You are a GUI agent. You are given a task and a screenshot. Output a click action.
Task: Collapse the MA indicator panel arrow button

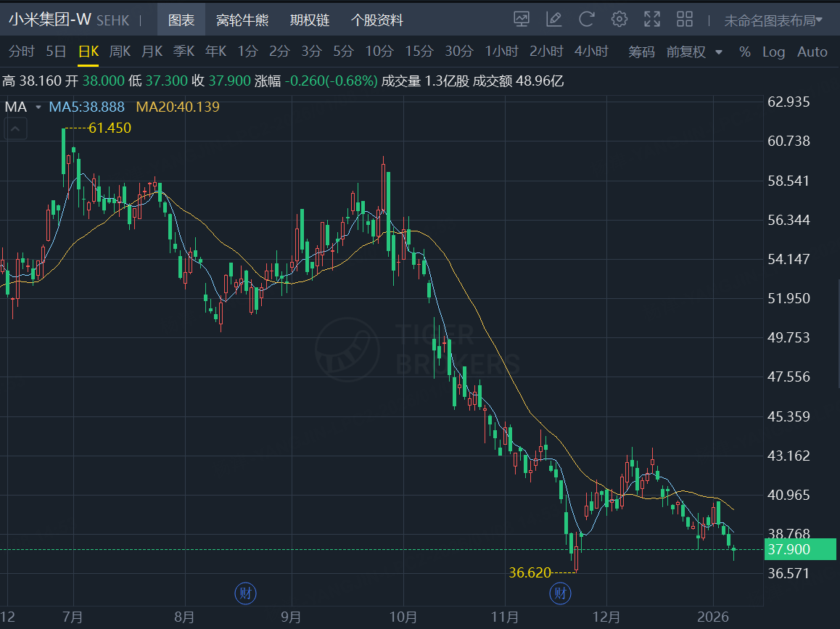tap(15, 129)
